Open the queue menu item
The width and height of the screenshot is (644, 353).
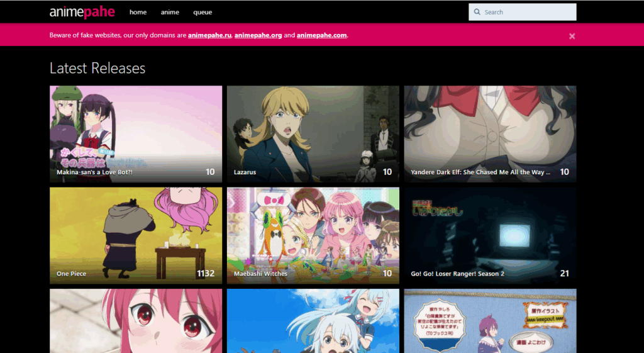[203, 12]
